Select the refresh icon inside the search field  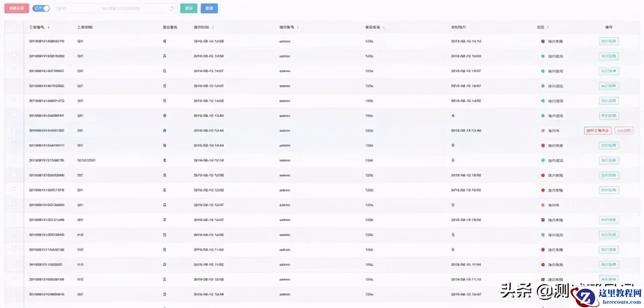click(171, 8)
